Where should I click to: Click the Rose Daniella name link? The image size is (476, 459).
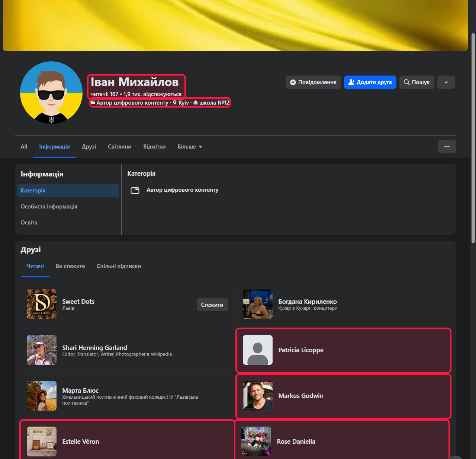296,442
